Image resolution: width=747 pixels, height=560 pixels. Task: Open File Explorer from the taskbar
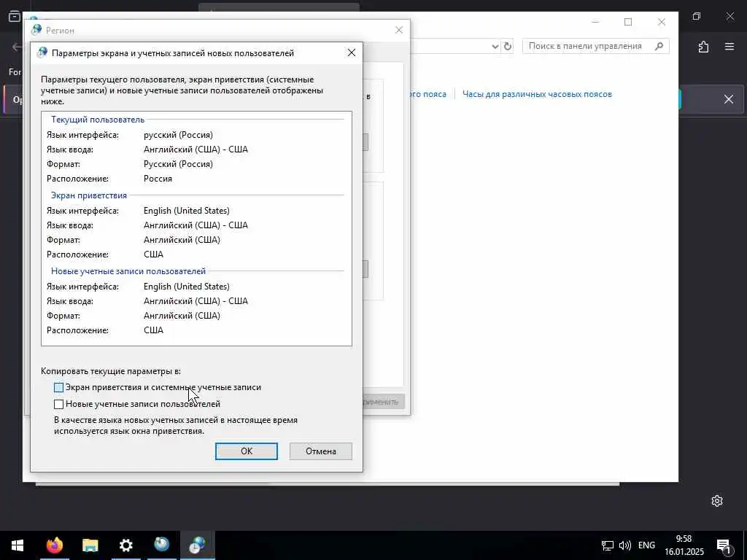coord(90,545)
